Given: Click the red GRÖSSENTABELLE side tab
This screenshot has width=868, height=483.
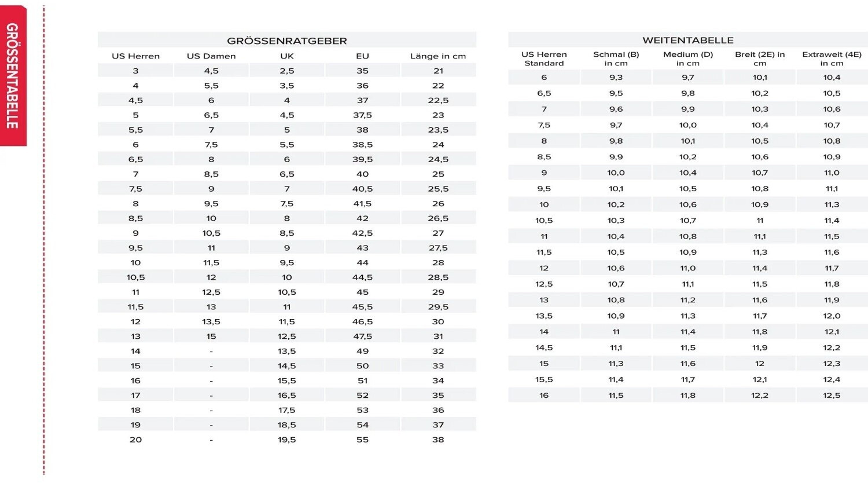Looking at the screenshot, I should (x=13, y=75).
